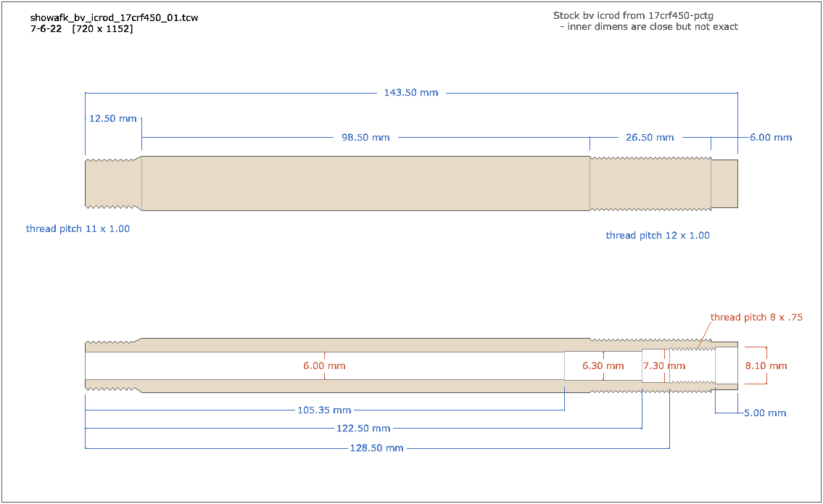
Task: Select the 128.50 mm dimension text
Action: [x=376, y=448]
